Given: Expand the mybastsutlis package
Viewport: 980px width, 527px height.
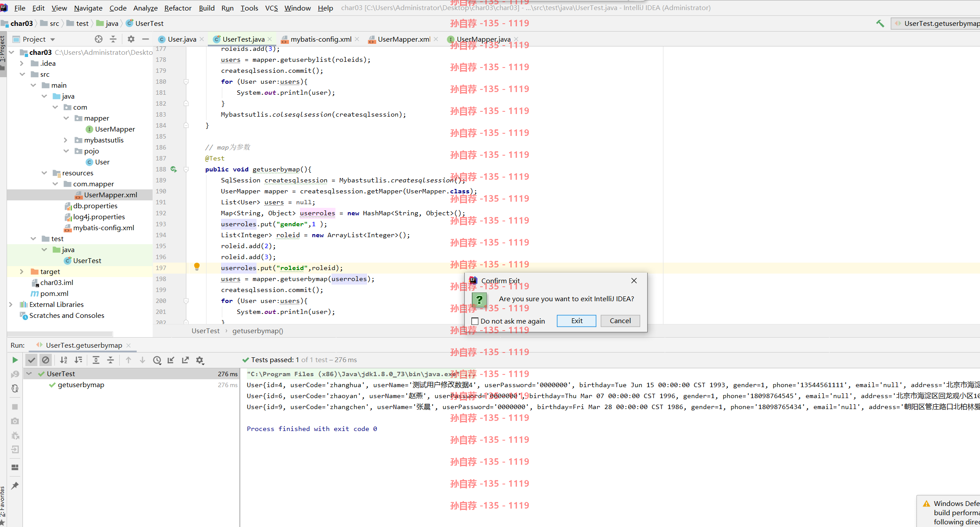Looking at the screenshot, I should 66,140.
